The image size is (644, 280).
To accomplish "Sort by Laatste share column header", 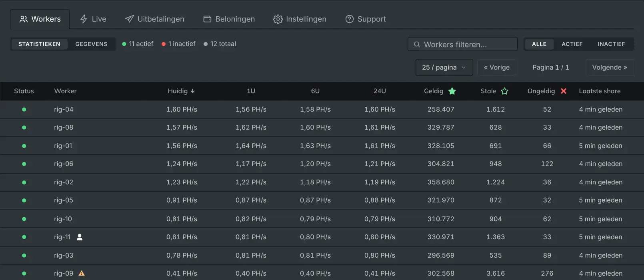I will click(600, 91).
